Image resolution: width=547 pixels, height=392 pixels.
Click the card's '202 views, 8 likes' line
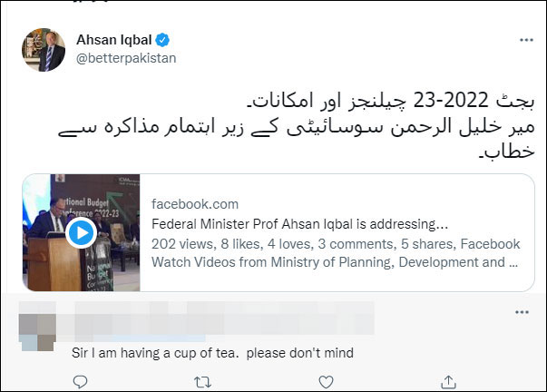coord(336,243)
